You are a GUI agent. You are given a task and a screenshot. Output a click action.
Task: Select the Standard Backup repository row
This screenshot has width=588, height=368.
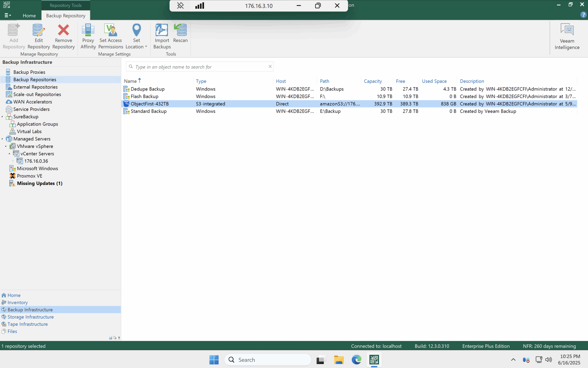pos(350,111)
